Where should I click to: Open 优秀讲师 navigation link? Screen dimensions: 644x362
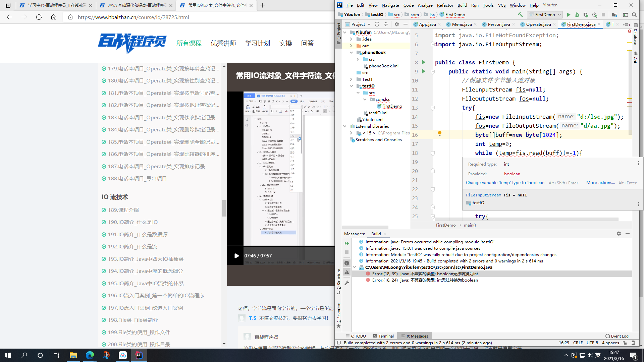pyautogui.click(x=223, y=43)
